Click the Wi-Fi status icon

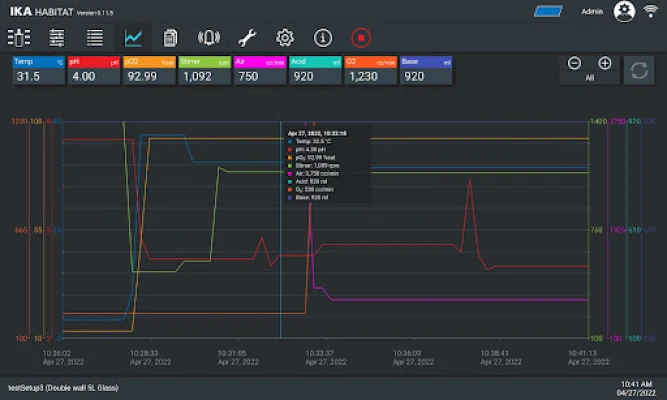coord(651,12)
